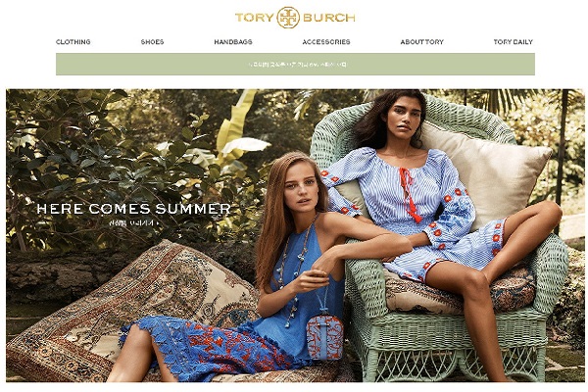
Task: Click the blue and orange mini bag charm
Action: [x=324, y=337]
